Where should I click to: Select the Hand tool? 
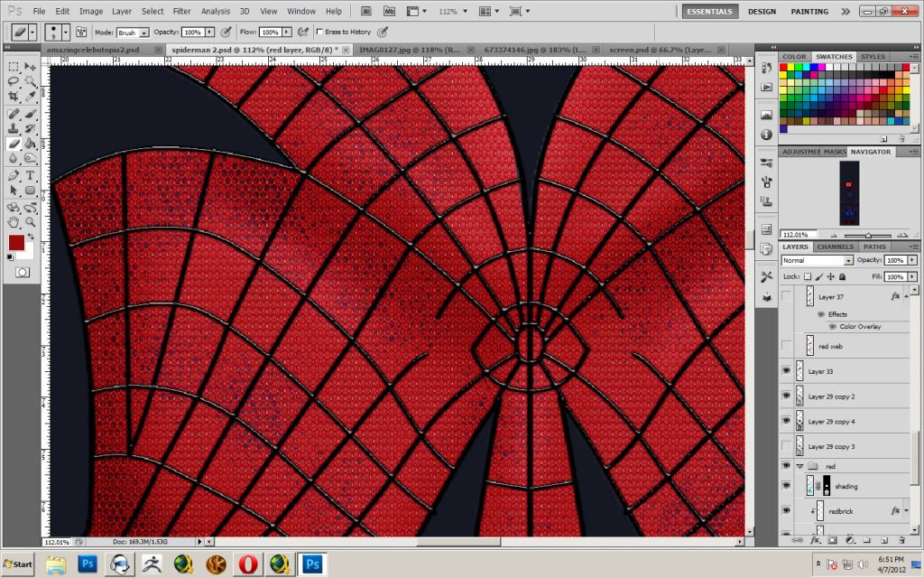(13, 222)
